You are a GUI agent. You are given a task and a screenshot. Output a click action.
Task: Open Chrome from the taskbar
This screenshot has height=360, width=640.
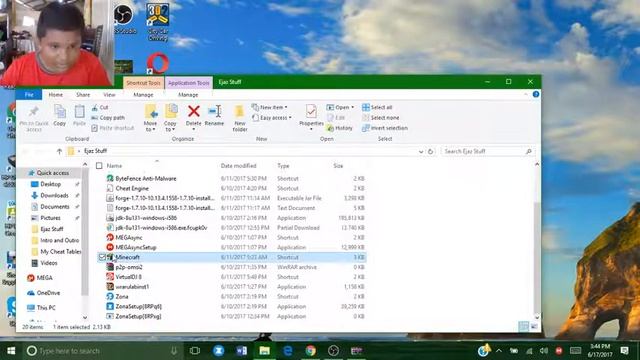point(311,351)
